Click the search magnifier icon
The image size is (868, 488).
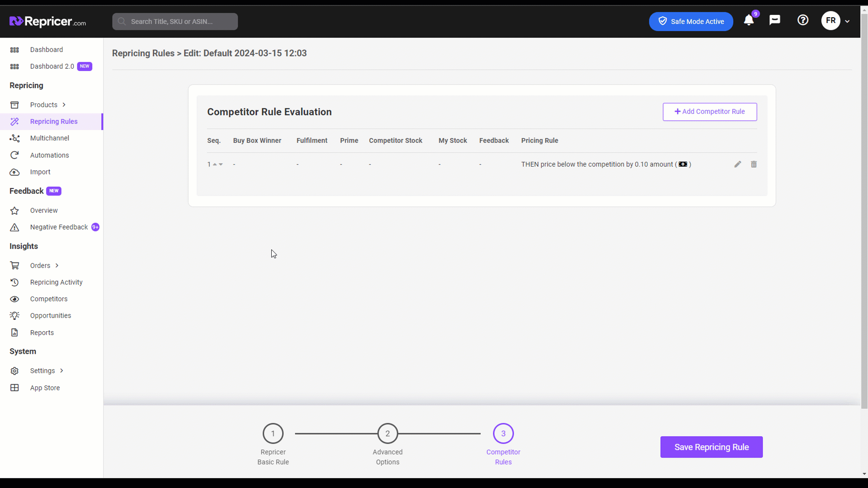(x=122, y=21)
